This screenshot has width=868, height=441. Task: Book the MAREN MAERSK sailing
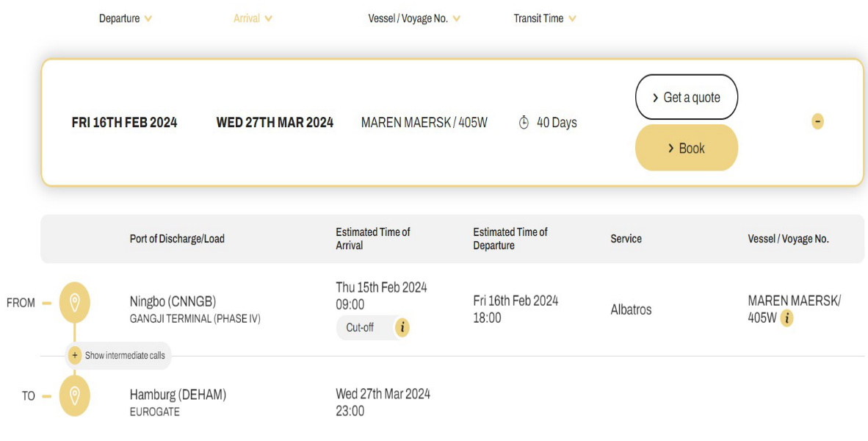[x=687, y=148]
